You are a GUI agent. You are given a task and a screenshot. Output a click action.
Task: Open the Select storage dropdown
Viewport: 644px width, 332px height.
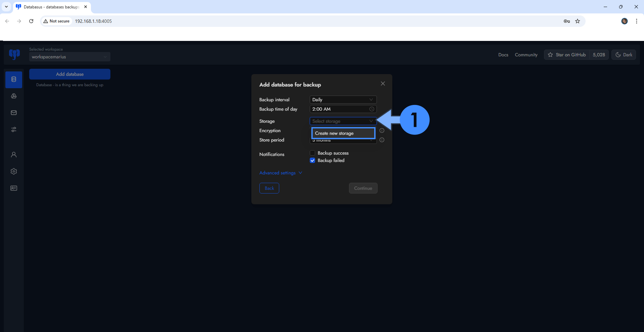(343, 121)
